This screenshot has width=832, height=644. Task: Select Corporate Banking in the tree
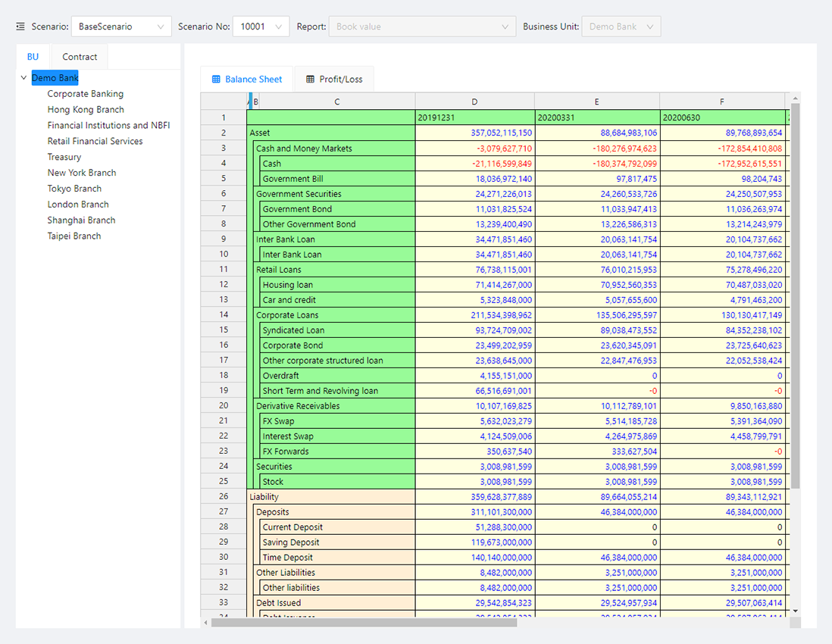[85, 94]
